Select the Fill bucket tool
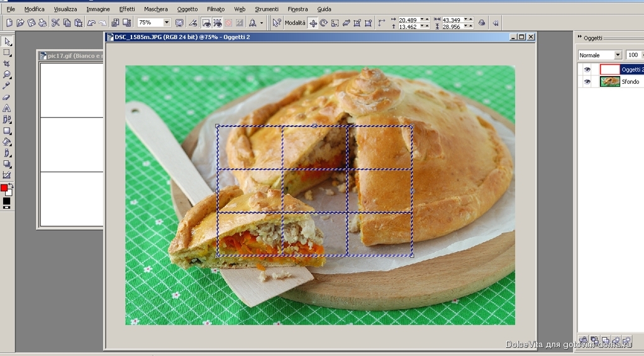The image size is (644, 356). coord(7,142)
